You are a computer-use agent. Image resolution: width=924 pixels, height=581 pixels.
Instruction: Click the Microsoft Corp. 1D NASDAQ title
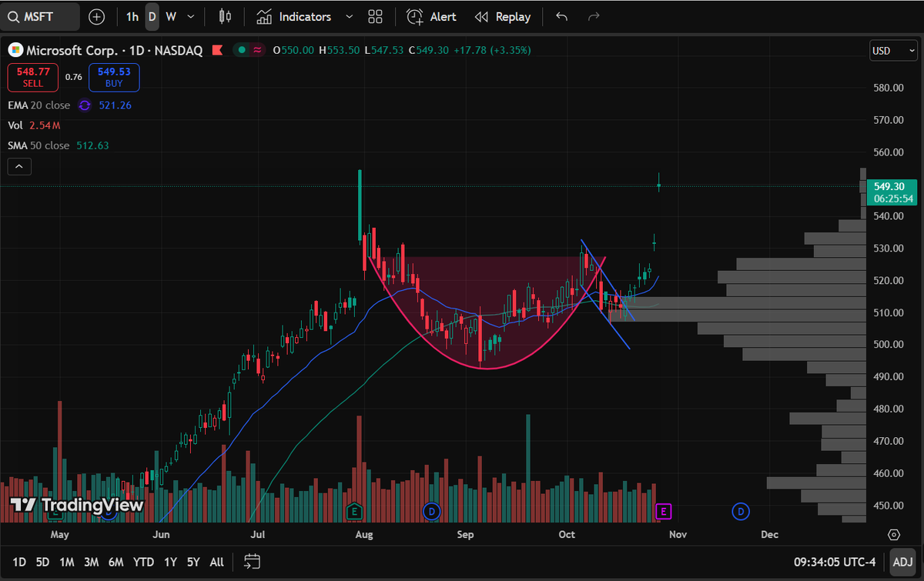click(x=115, y=50)
